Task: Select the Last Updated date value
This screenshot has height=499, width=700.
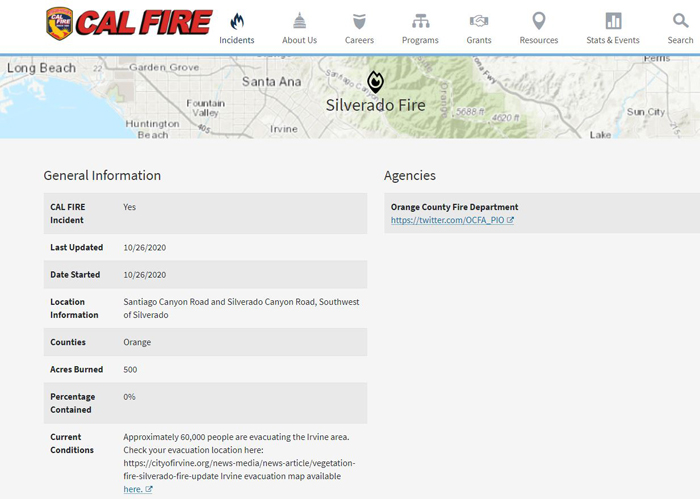Action: point(145,248)
